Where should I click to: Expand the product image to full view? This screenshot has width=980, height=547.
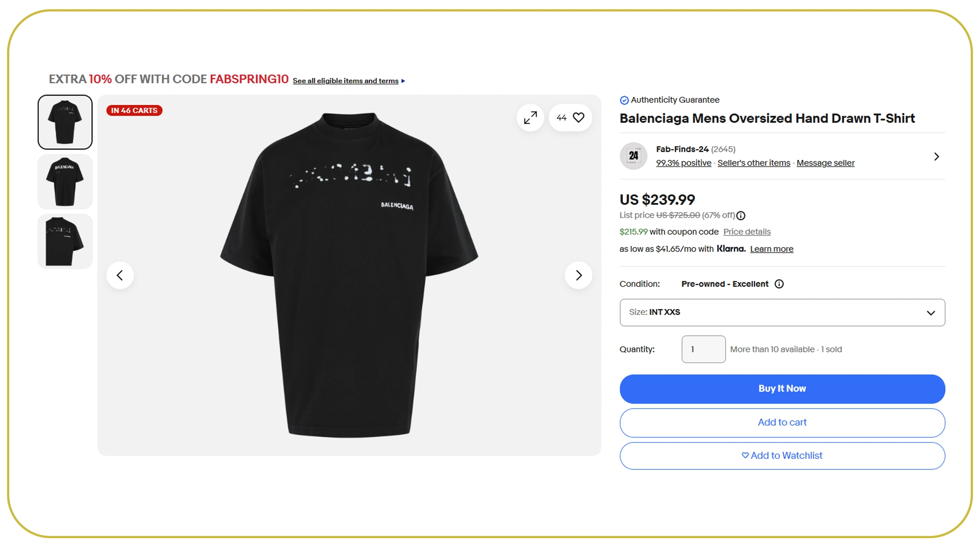point(530,118)
